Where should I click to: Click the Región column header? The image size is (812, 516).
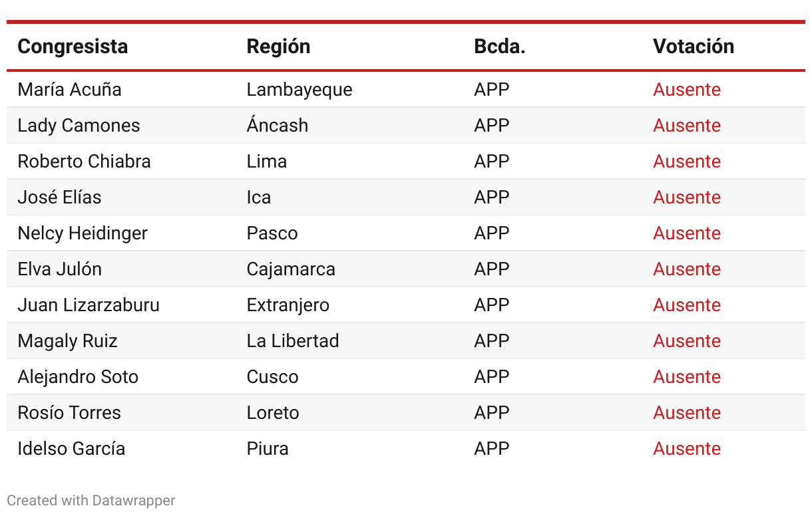click(278, 47)
